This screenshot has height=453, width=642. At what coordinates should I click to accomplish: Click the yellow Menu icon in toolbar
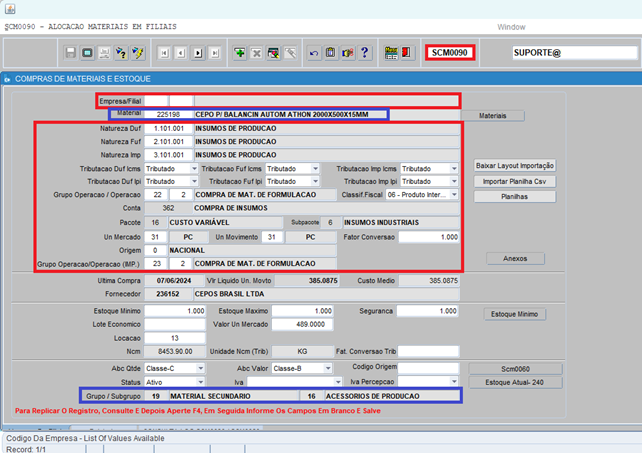391,53
